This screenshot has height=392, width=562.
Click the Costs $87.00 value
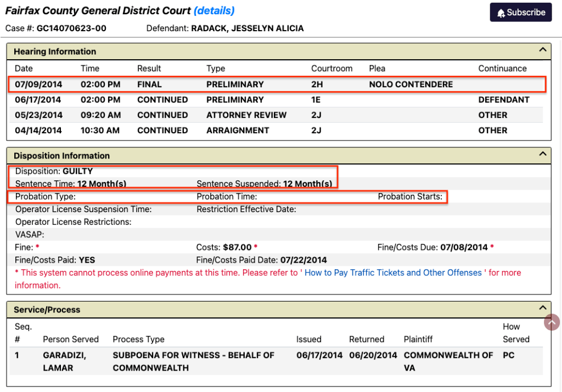(237, 247)
